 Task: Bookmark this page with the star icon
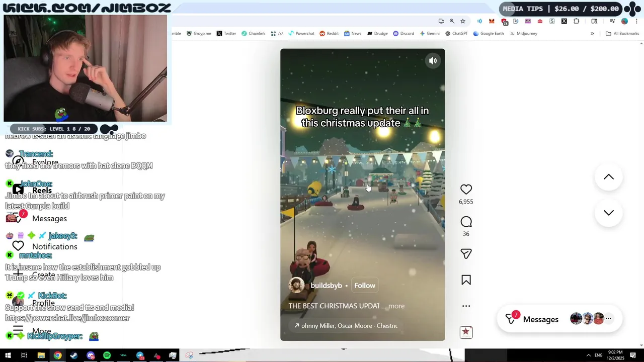tap(463, 21)
